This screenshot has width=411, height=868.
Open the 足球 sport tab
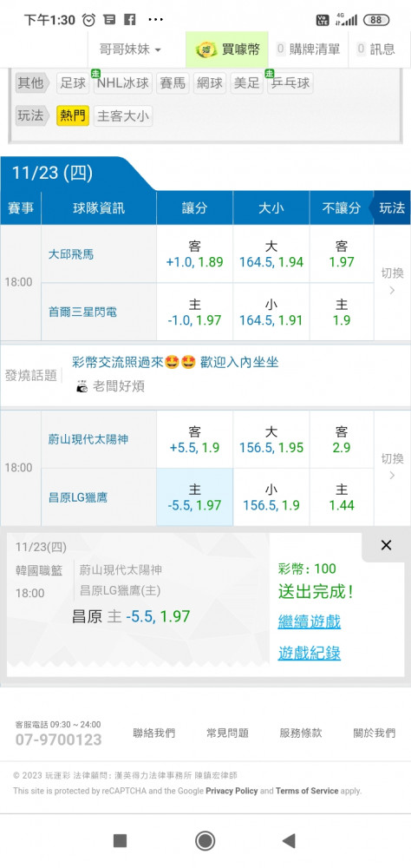coord(73,83)
